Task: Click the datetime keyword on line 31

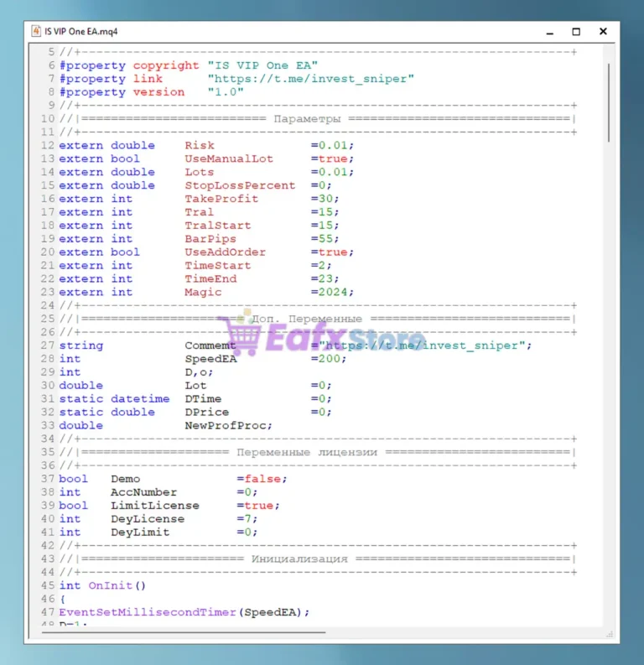Action: pos(140,399)
